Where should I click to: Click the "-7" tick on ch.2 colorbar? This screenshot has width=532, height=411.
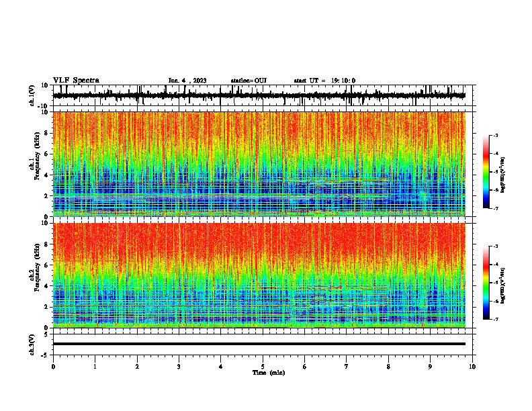(496, 319)
